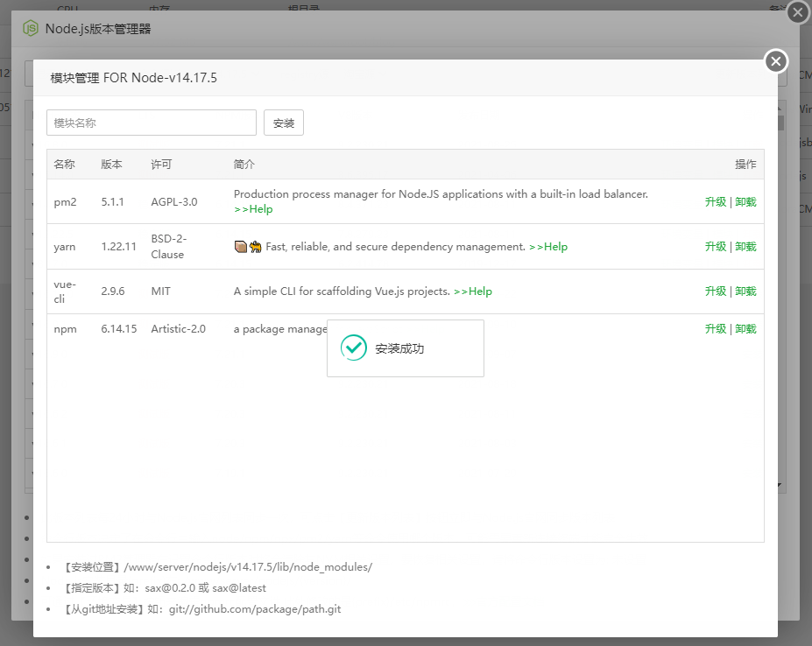The width and height of the screenshot is (812, 646).
Task: Click the 安装成功 success checkmark icon
Action: (354, 348)
